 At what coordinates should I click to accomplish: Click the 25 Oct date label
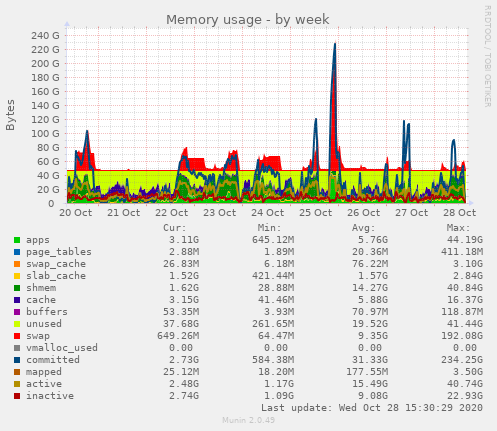(315, 212)
